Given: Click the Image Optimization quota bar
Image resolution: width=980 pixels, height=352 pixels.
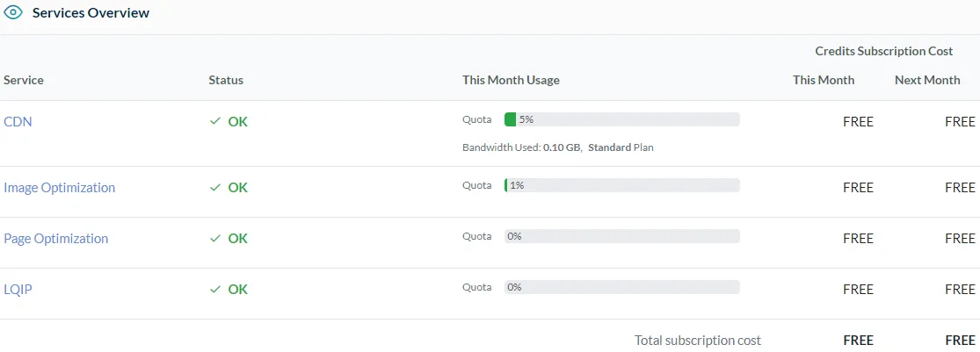Looking at the screenshot, I should click(621, 185).
